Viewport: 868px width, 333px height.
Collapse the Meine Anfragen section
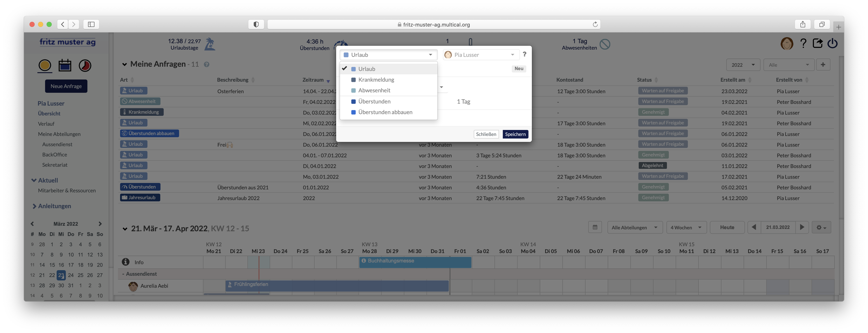tap(124, 64)
